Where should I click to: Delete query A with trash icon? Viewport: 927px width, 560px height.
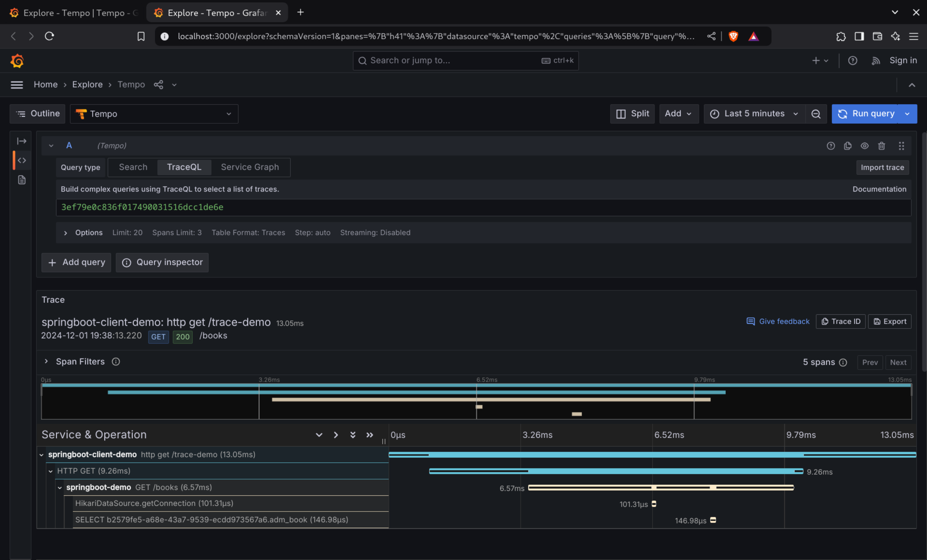click(881, 146)
